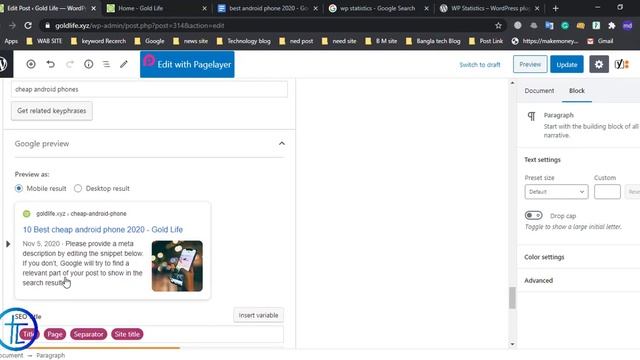Screen dimensions: 640x360
Task: Select Mobile result preview
Action: pyautogui.click(x=19, y=188)
